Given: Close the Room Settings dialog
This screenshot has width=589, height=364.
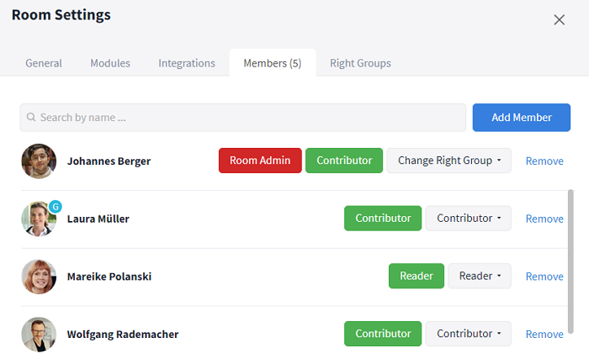Looking at the screenshot, I should pyautogui.click(x=560, y=20).
